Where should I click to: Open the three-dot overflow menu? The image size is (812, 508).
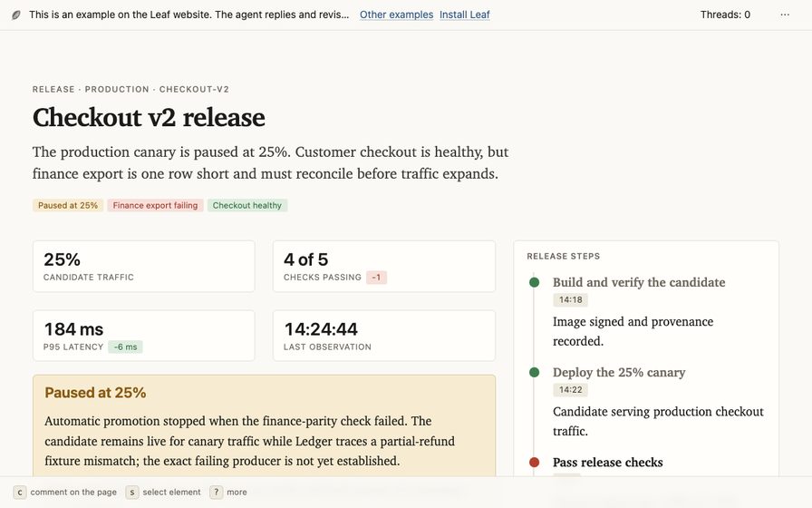785,15
